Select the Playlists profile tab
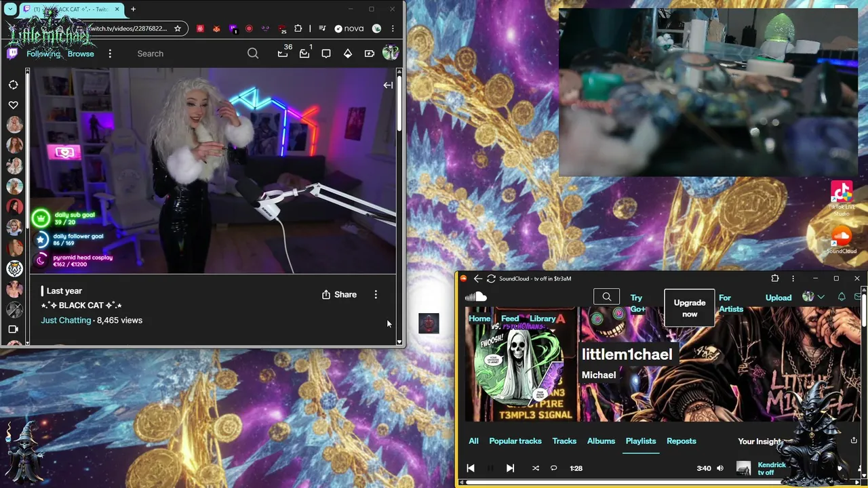The image size is (868, 488). coord(641,441)
